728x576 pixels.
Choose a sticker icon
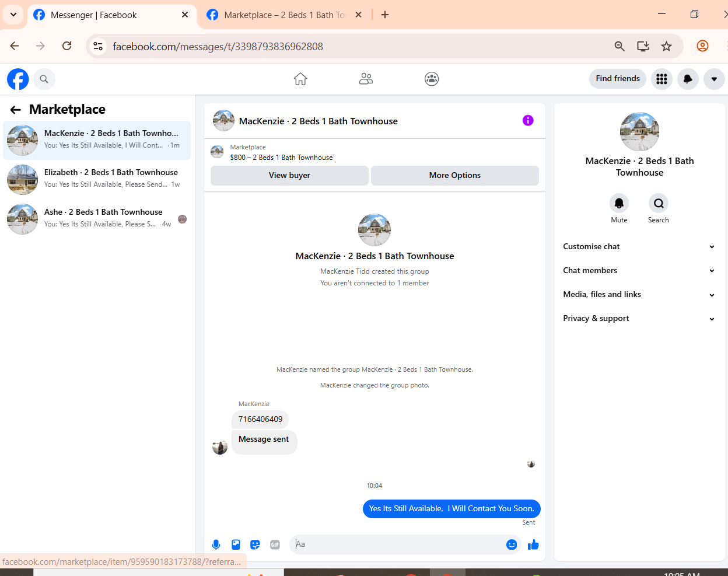(255, 544)
